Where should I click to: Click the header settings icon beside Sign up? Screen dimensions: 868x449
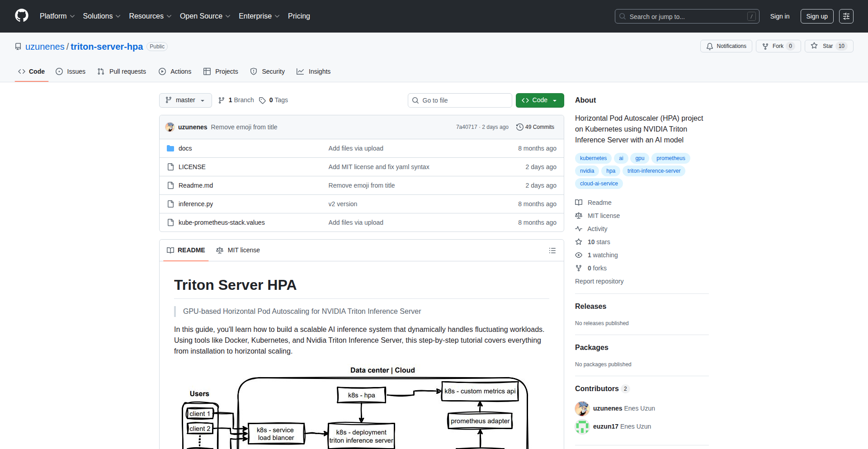[846, 16]
